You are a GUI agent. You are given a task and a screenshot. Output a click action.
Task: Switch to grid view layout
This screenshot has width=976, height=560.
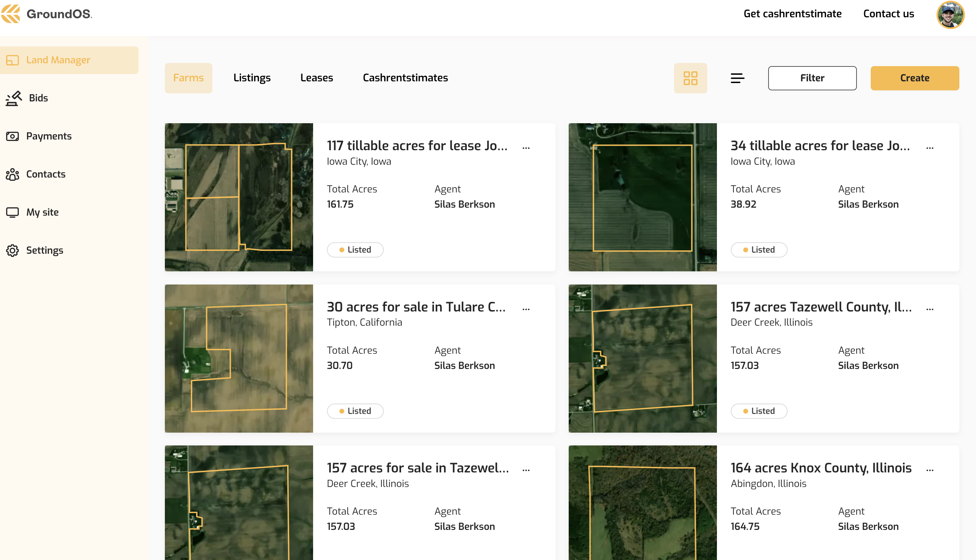click(x=690, y=78)
